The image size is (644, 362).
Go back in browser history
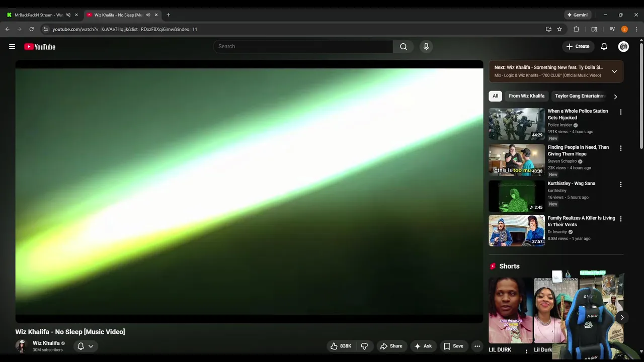point(8,29)
